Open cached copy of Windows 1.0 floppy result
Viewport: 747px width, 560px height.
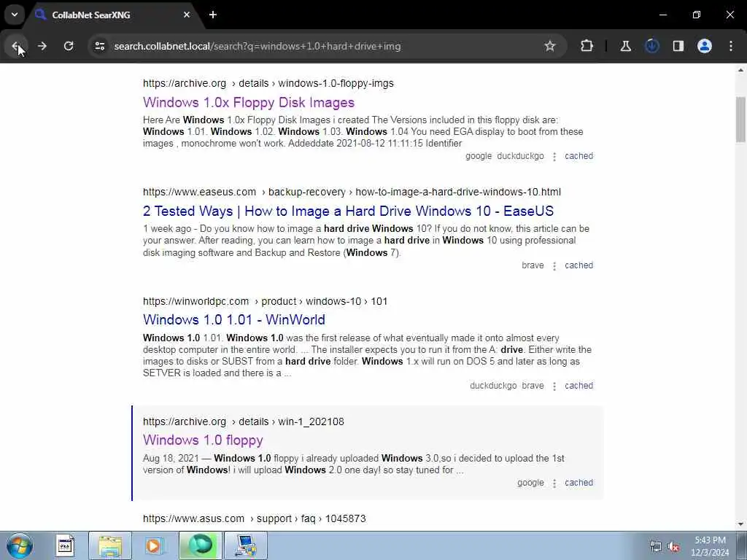point(578,483)
